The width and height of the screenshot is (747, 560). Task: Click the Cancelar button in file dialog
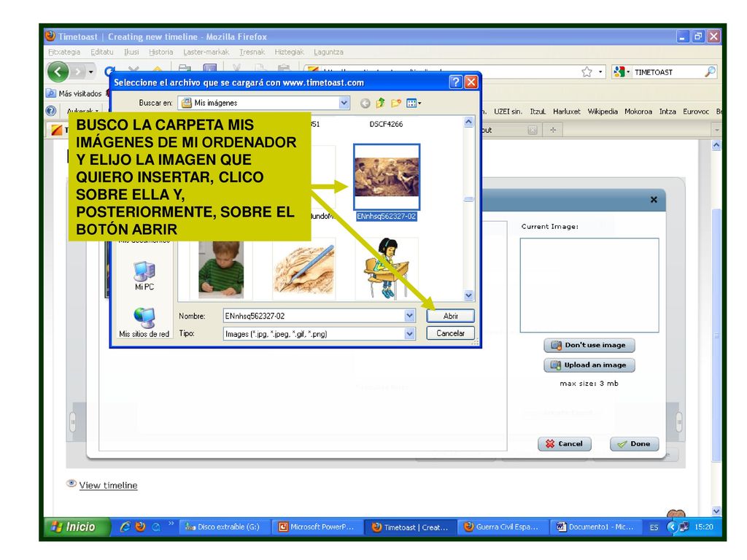pos(450,333)
